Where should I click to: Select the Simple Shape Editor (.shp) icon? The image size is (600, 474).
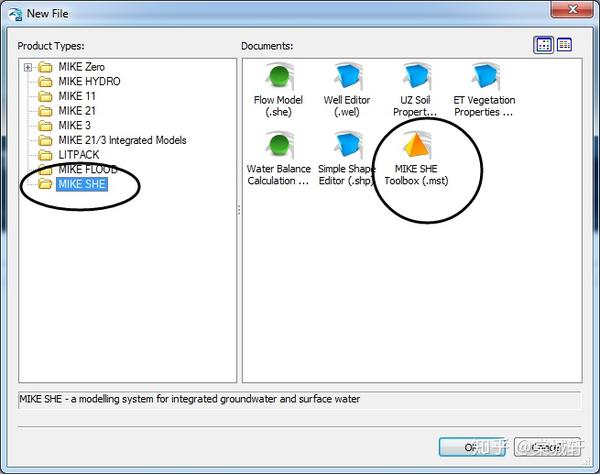(x=346, y=158)
